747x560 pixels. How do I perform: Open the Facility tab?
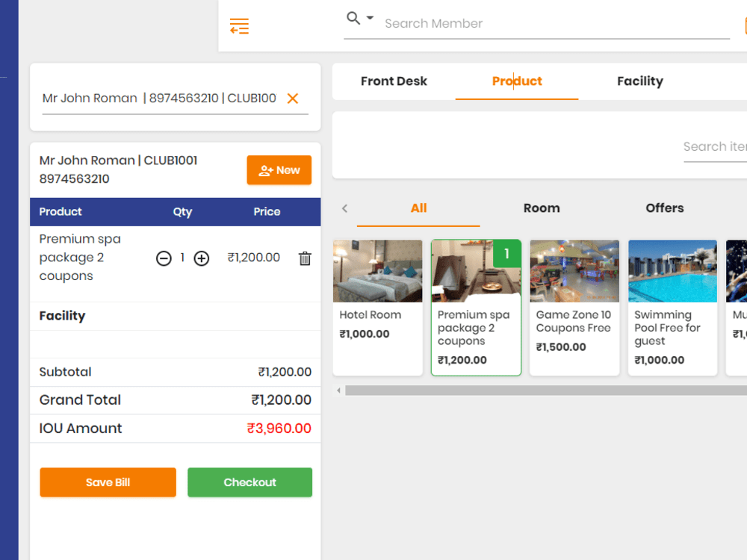point(639,81)
